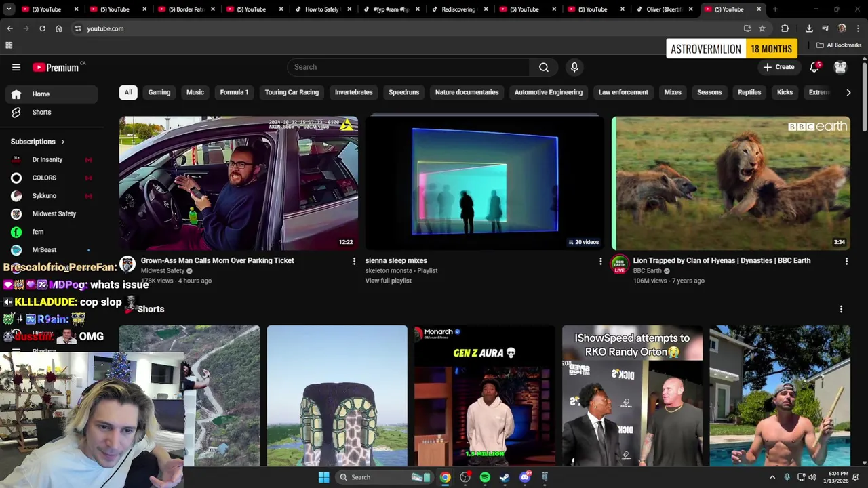Open Steam from the taskbar
The image size is (868, 488).
(505, 477)
